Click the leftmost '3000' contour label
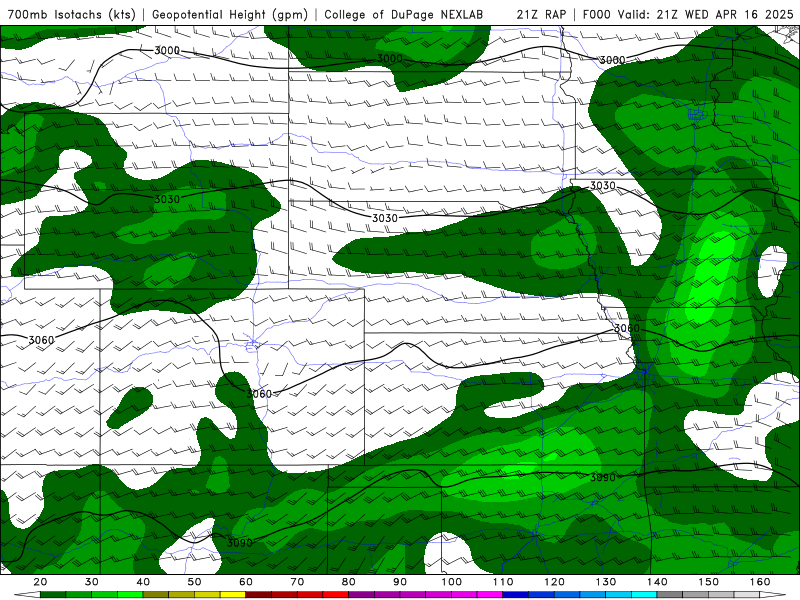Screen dimensions: 800x600 click(167, 51)
